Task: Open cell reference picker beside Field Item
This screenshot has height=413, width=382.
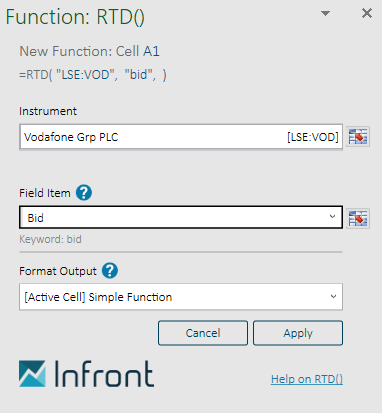Action: tap(358, 218)
